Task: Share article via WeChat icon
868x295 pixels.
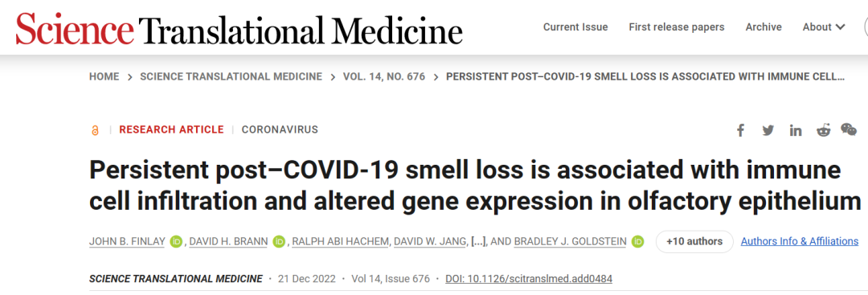Action: [x=849, y=130]
